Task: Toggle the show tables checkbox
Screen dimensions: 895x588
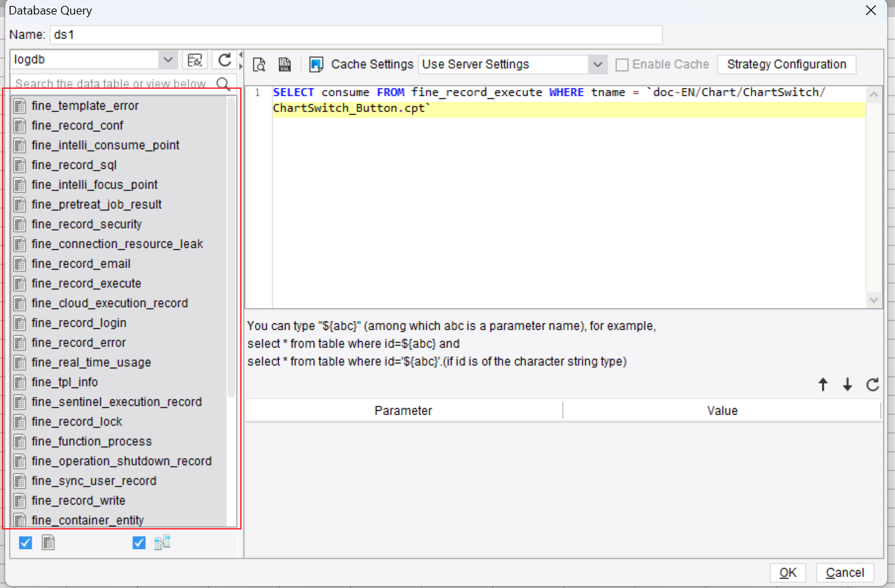Action: (x=26, y=543)
